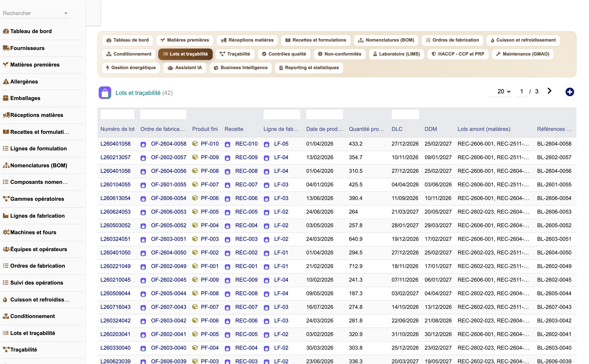Open Lots et traçabilité barcode icon in sidebar

[x=6, y=333]
